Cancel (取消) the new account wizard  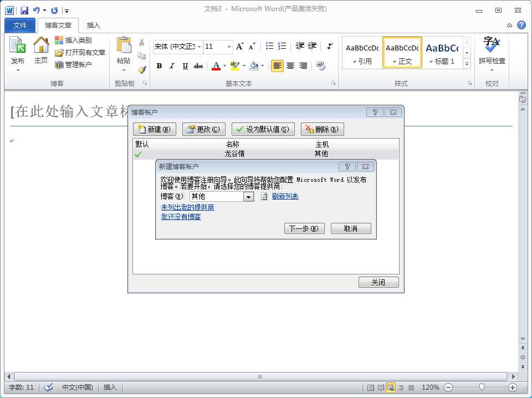coord(351,228)
